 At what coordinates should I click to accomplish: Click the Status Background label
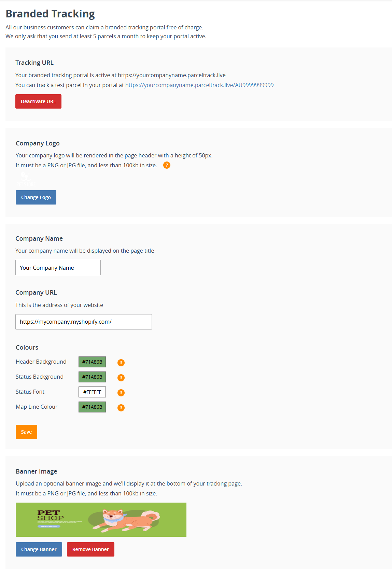point(40,377)
